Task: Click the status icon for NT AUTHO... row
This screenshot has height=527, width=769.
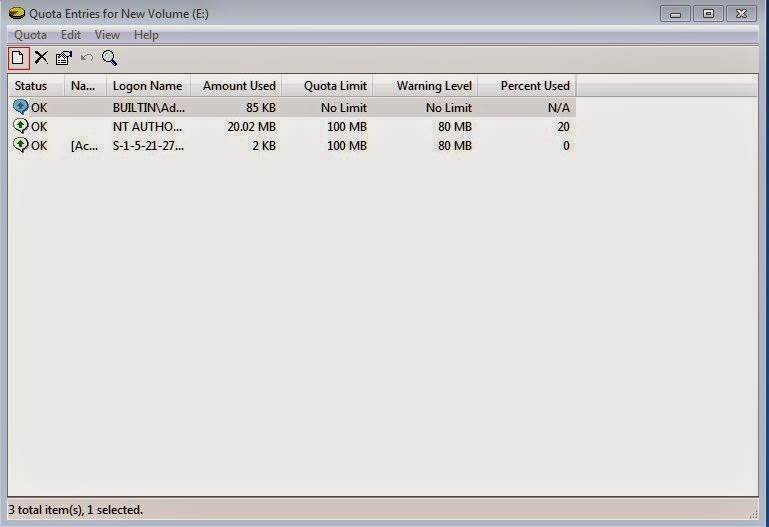Action: click(21, 126)
